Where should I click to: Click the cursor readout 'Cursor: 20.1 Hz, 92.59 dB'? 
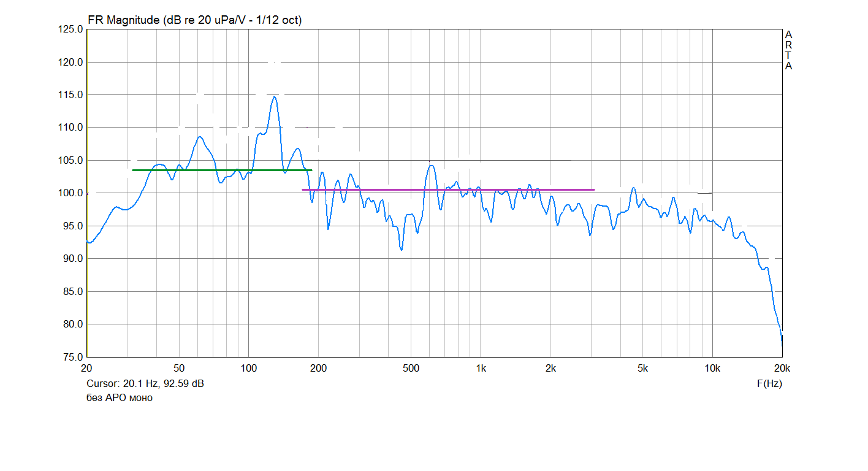pyautogui.click(x=145, y=384)
